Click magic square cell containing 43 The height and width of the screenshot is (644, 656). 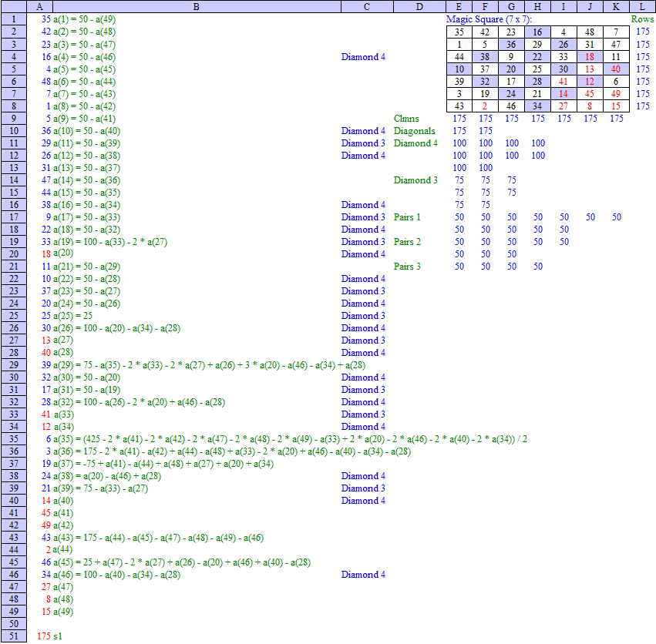(459, 106)
